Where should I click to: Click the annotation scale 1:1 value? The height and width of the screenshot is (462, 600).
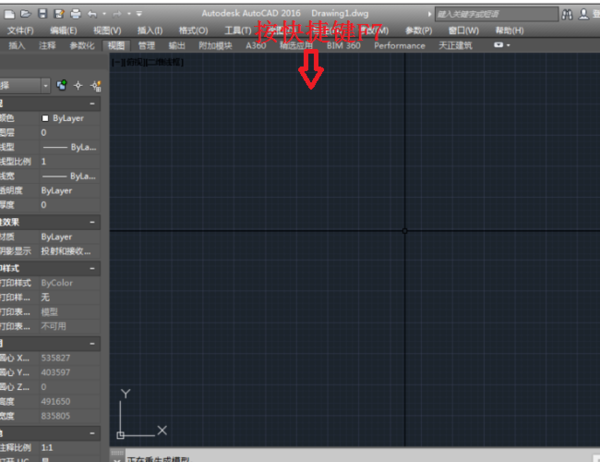[70, 447]
